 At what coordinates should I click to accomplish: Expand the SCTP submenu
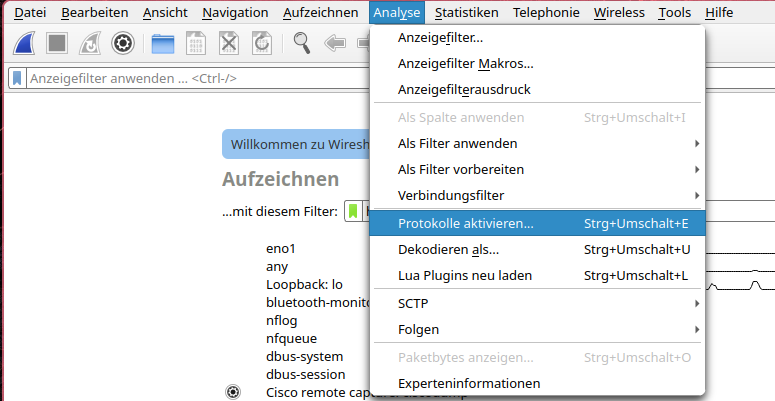(537, 304)
